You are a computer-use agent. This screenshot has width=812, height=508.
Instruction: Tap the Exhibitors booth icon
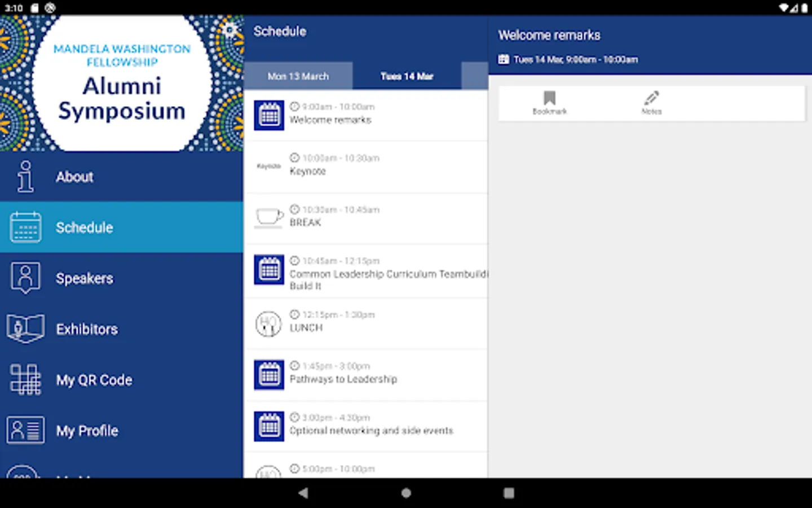pyautogui.click(x=25, y=329)
